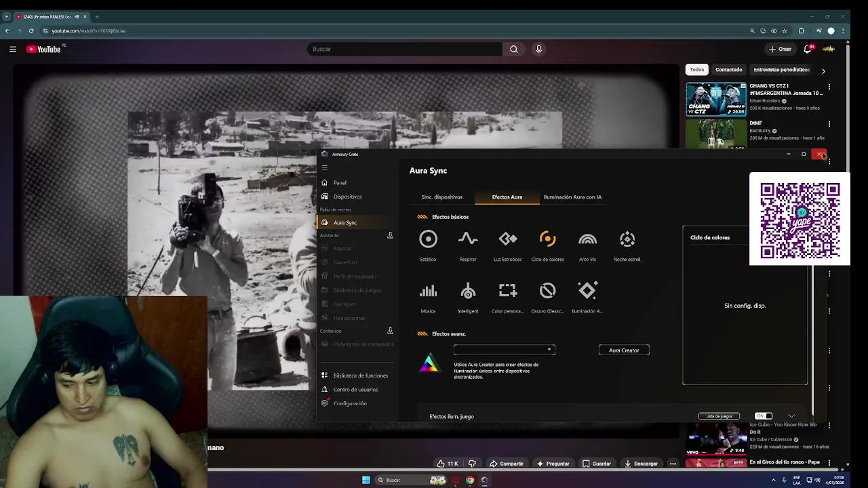Viewport: 868px width, 488px height.
Task: Open Centro de usuarios
Action: pyautogui.click(x=357, y=389)
